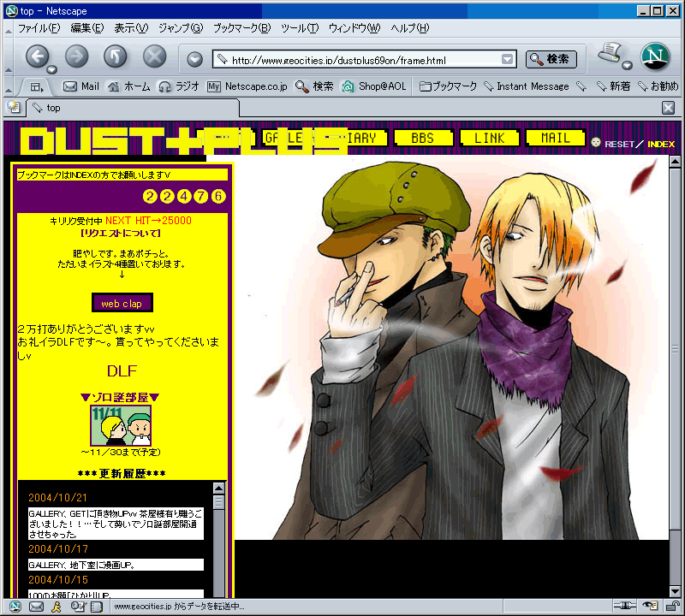Toggle the online/offline connection icon
Viewport: 685px width, 616px height.
click(625, 606)
